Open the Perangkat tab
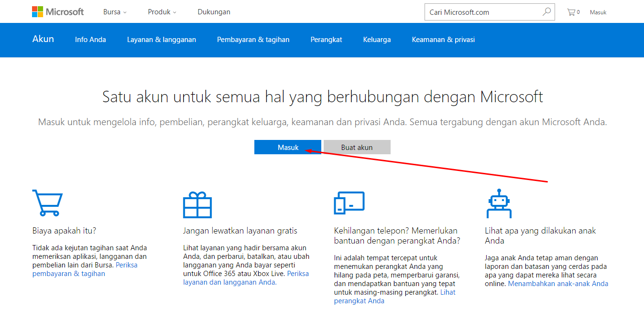 pyautogui.click(x=327, y=40)
